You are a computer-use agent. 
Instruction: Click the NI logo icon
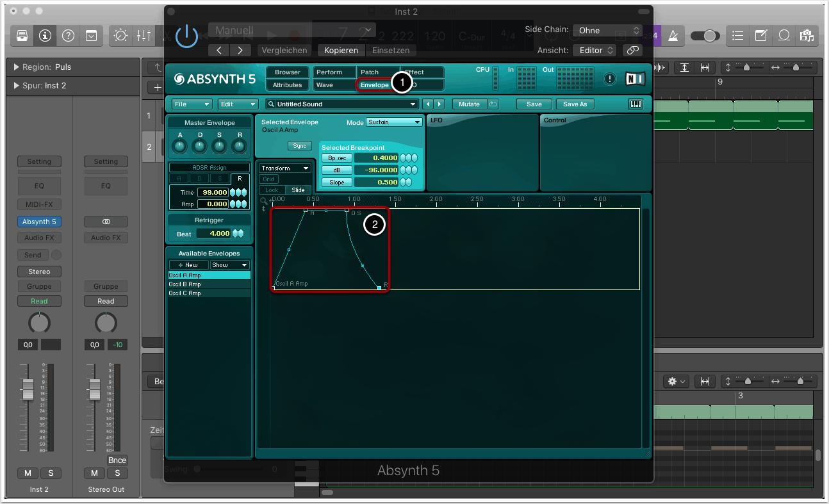(634, 79)
